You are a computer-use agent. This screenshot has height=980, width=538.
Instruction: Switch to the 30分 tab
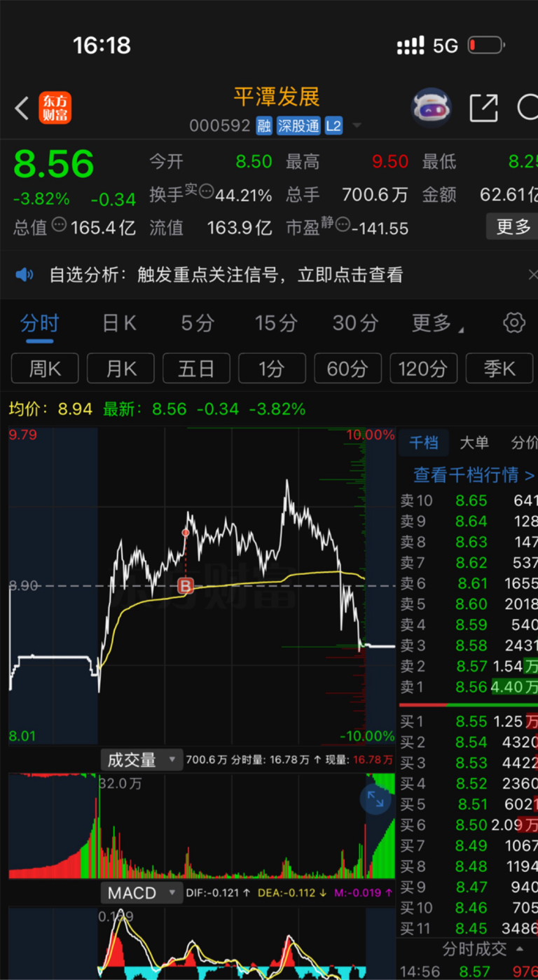355,323
